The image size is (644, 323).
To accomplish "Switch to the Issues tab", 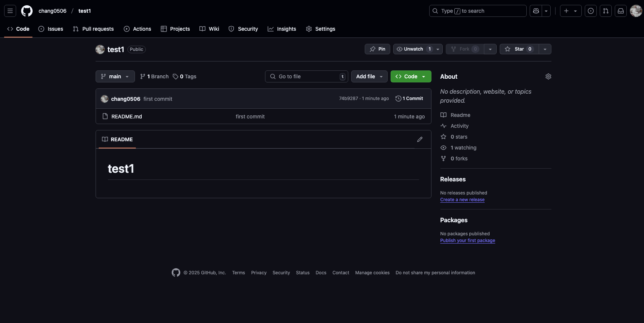I will click(x=51, y=29).
